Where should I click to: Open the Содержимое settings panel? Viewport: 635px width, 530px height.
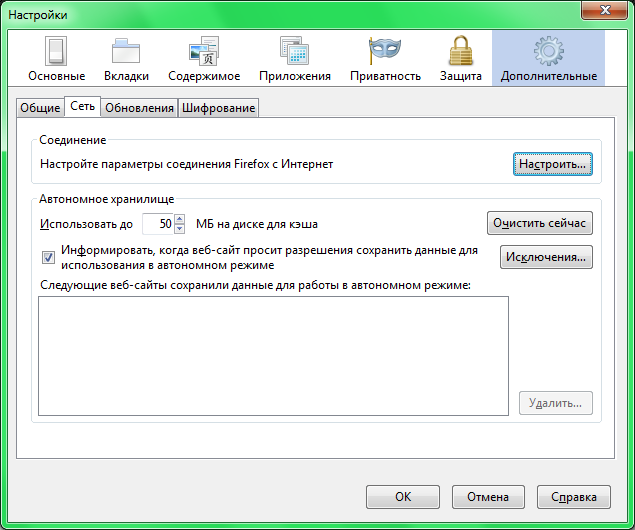[204, 59]
